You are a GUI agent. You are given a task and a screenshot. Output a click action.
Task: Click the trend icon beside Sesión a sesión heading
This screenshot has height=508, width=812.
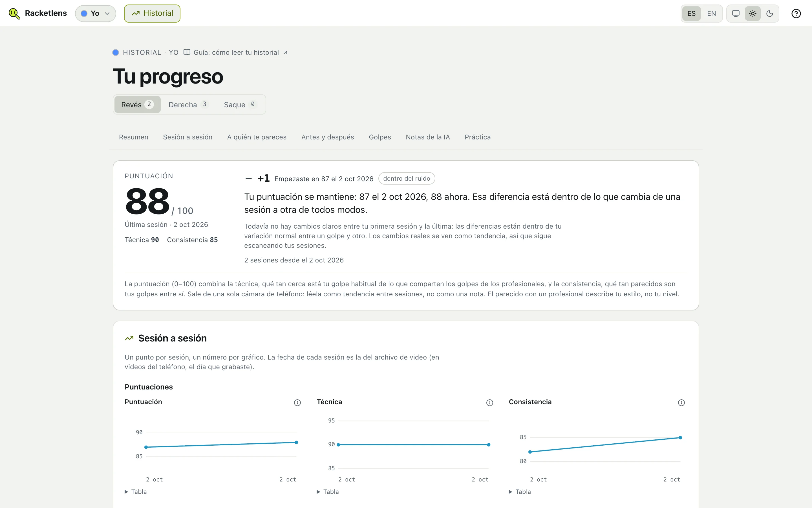[129, 338]
